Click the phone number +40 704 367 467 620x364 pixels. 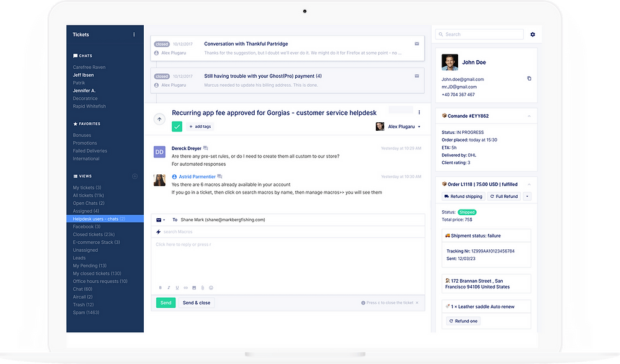[x=458, y=94]
